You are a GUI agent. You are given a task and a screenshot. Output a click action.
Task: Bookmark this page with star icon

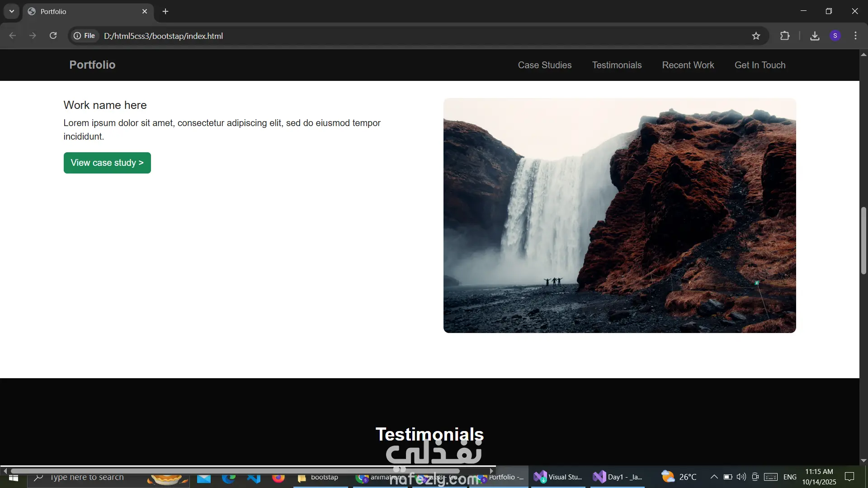pyautogui.click(x=756, y=36)
